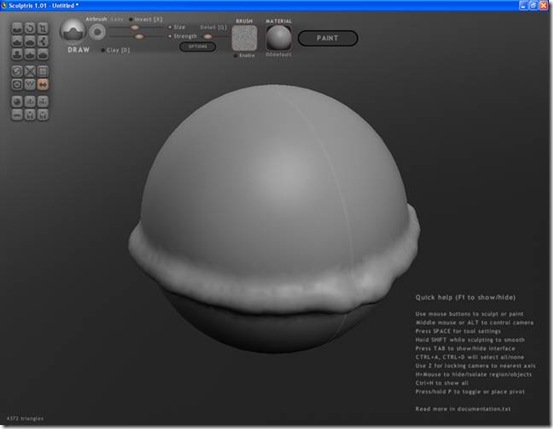Toggle the orange Symmetry button
This screenshot has height=429, width=553.
43,84
